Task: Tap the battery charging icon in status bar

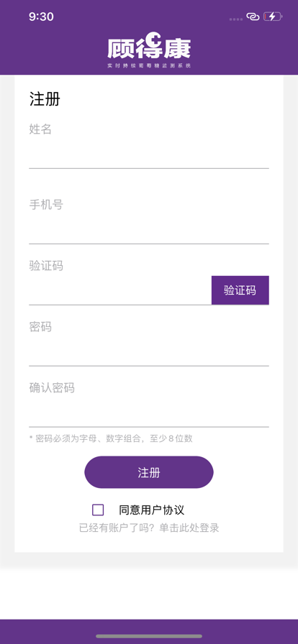Action: (273, 17)
